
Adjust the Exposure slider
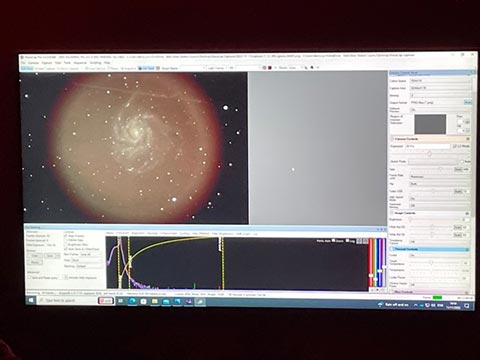pyautogui.click(x=429, y=154)
